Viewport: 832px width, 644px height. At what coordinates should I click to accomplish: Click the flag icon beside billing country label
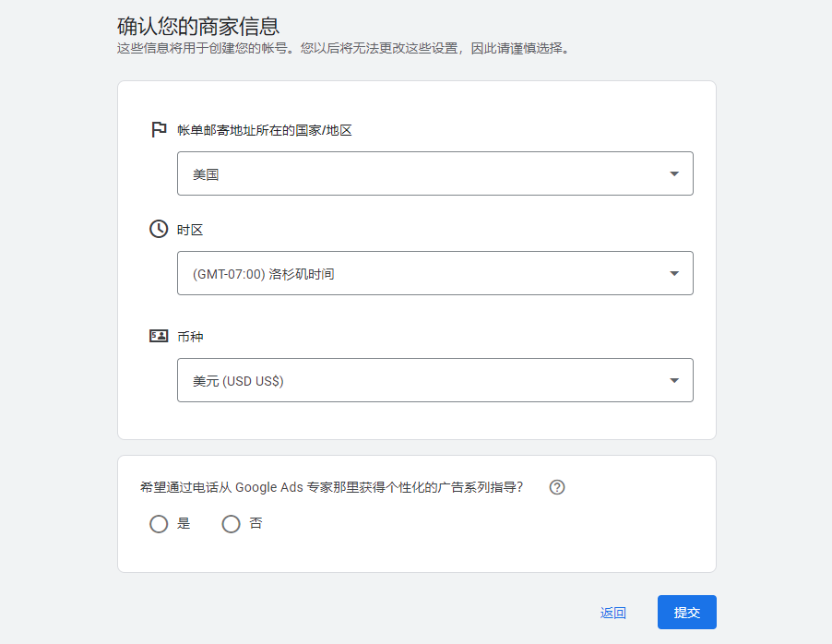tap(159, 130)
